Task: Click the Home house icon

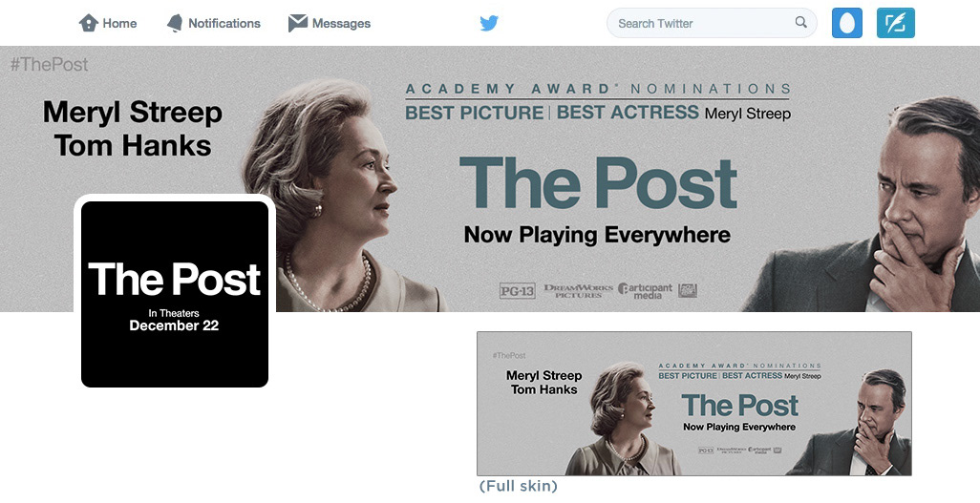Action: coord(88,23)
